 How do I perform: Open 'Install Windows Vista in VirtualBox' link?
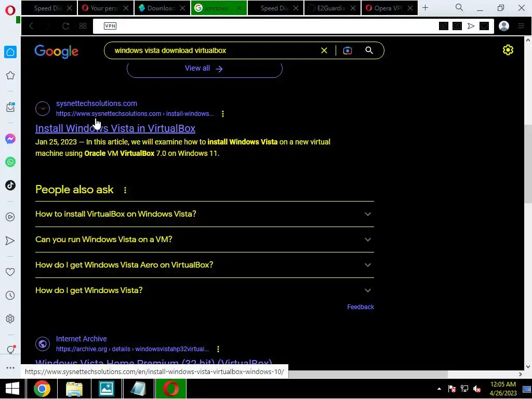[x=115, y=128]
